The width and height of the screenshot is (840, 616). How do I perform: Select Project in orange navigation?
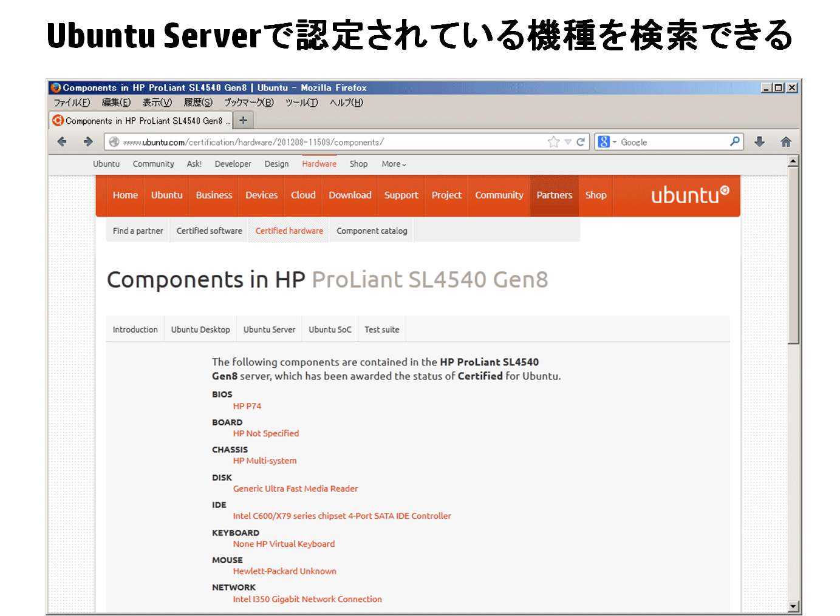446,195
